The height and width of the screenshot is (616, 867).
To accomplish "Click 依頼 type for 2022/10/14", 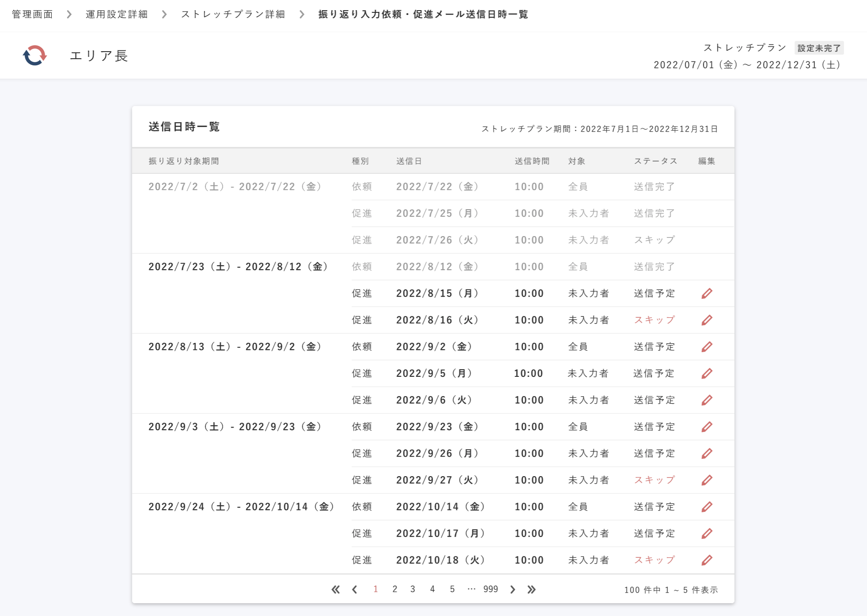I will click(x=362, y=507).
